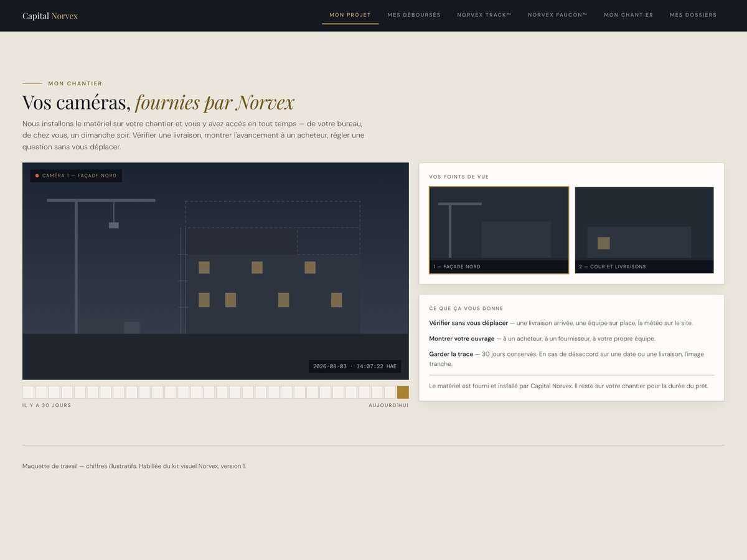Click the Capital Norvex logo
Image resolution: width=747 pixels, height=560 pixels.
click(50, 16)
